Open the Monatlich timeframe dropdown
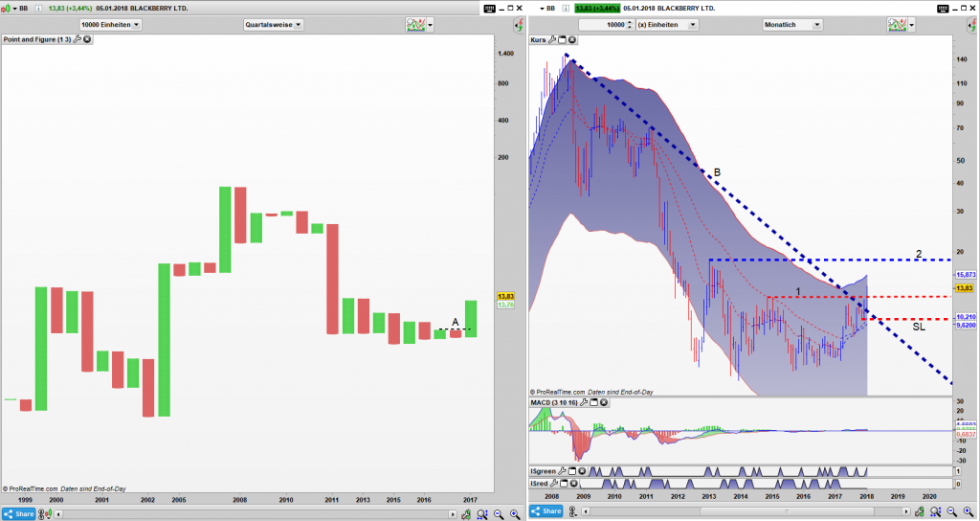 click(792, 24)
